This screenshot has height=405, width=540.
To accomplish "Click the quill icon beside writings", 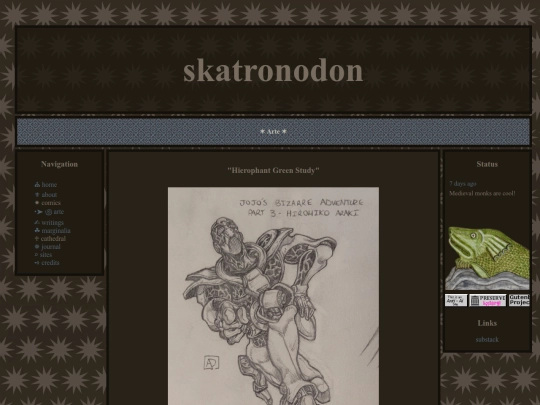I will coord(37,222).
